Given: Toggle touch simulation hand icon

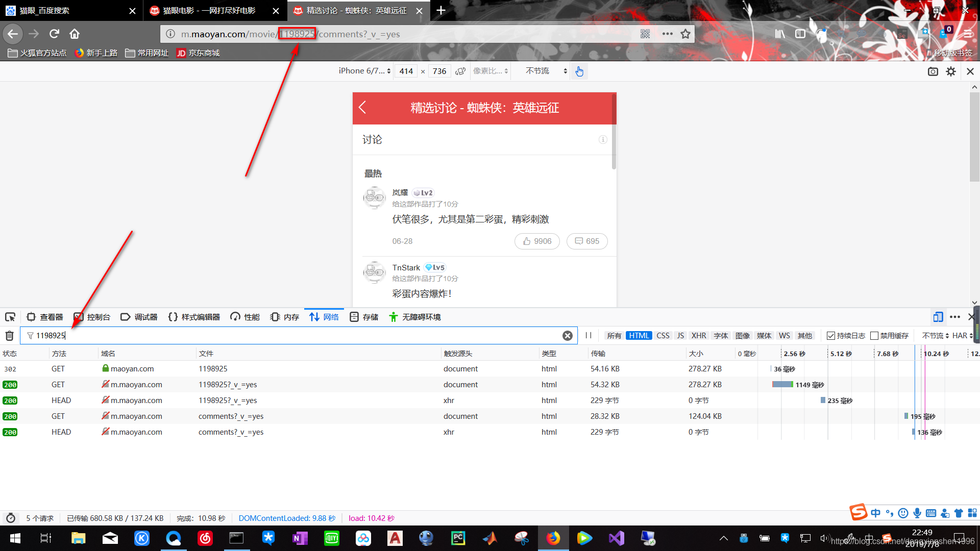Looking at the screenshot, I should click(x=579, y=71).
